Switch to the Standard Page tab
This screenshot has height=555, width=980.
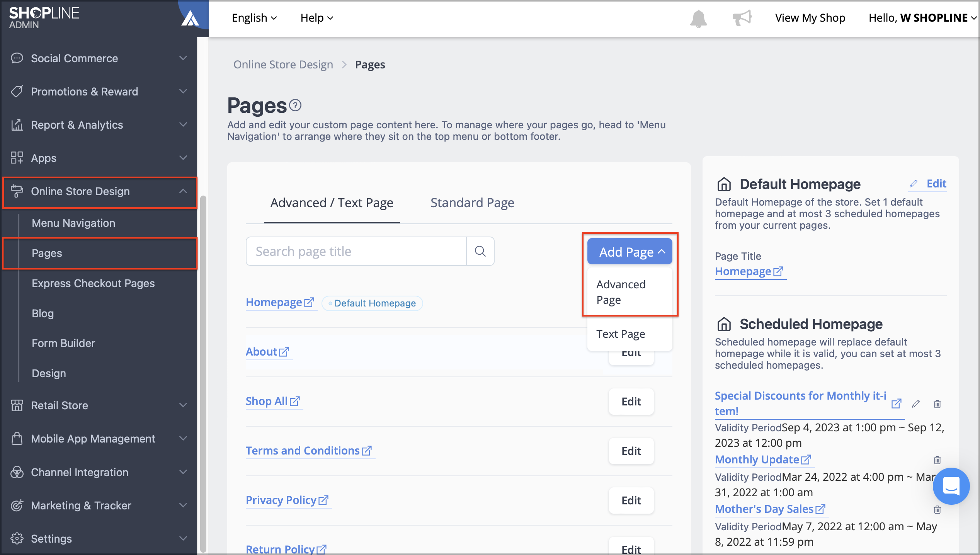[x=472, y=203]
